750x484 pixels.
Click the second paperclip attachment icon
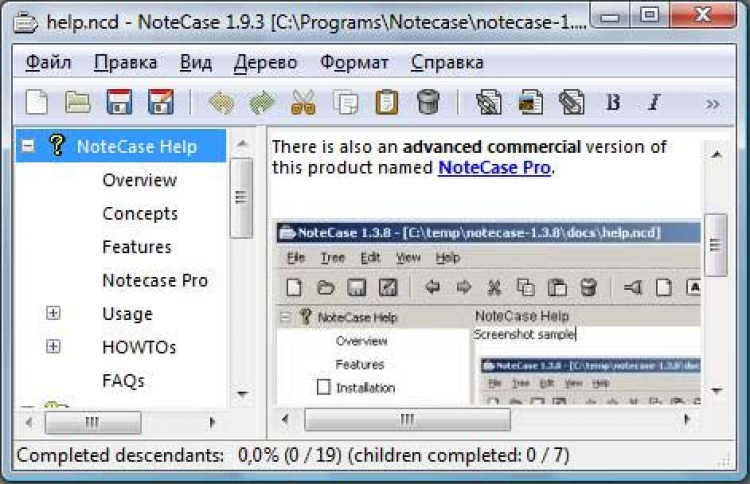[572, 102]
